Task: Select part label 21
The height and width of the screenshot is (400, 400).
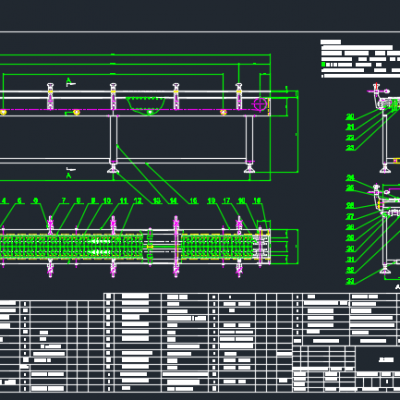Action: click(350, 127)
